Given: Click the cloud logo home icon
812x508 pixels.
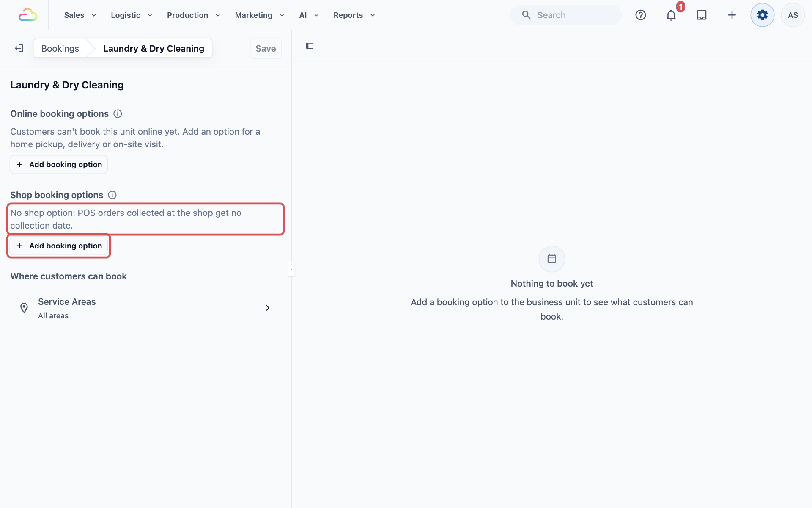Looking at the screenshot, I should click(x=28, y=15).
